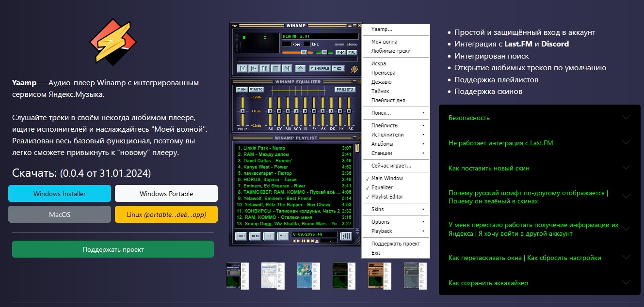Toggle the EQ button in Winamp
The height and width of the screenshot is (307, 644).
[340, 52]
